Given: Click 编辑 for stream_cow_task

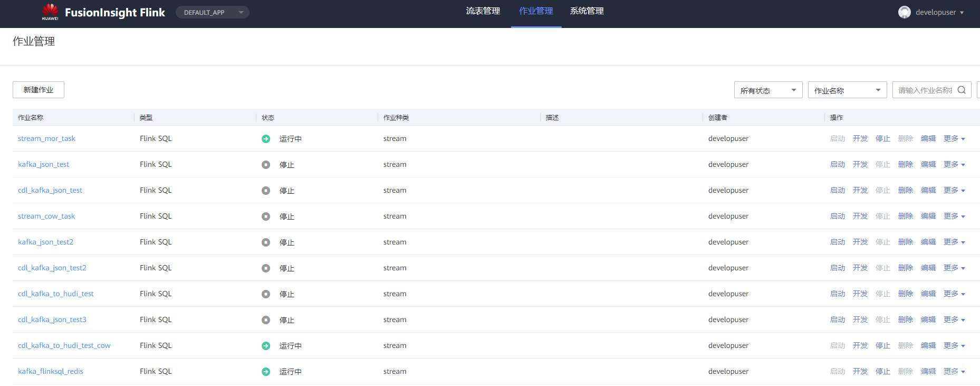Looking at the screenshot, I should [x=928, y=216].
